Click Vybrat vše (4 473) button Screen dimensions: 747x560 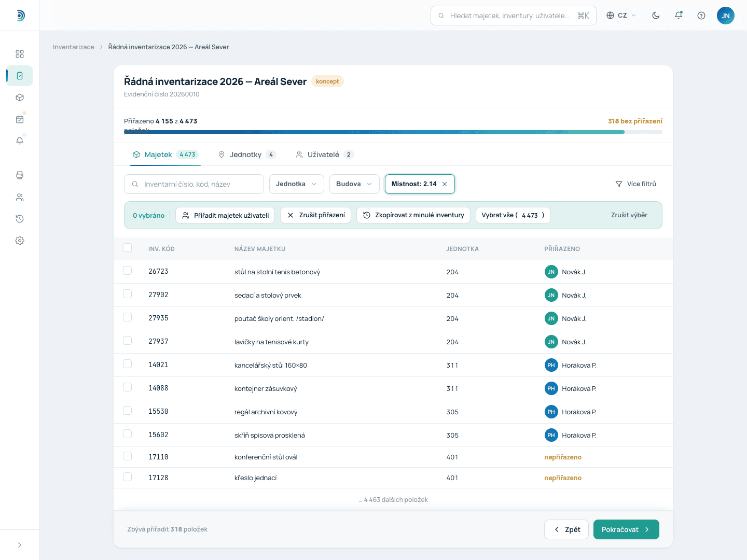tap(513, 215)
